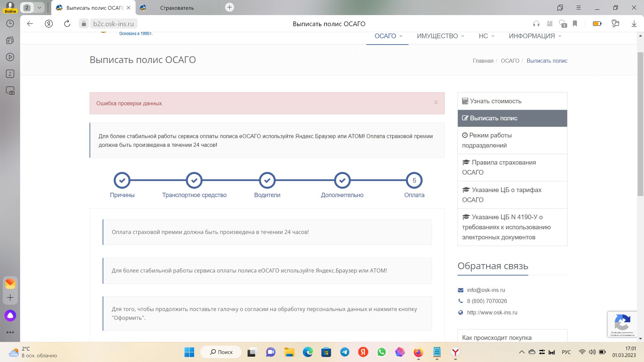This screenshot has width=644, height=362.
Task: Click the info@osk-ins.ru email link
Action: click(486, 290)
